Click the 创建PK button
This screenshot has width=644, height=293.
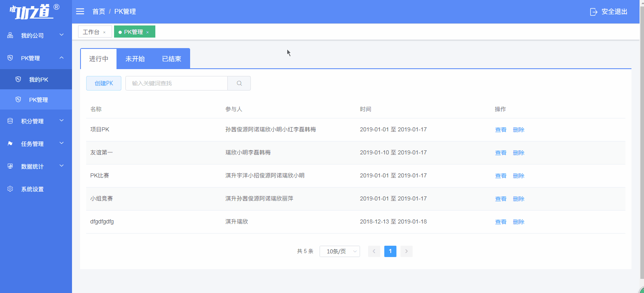[104, 83]
